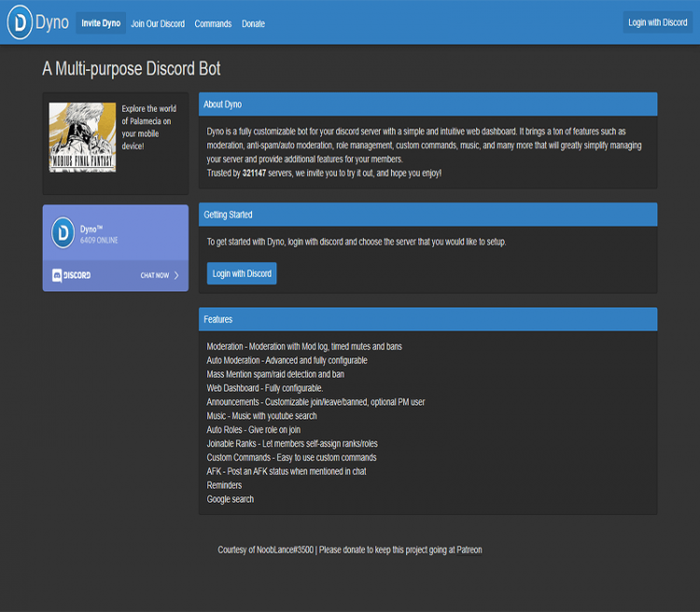Open Invite Dyno in the navbar
This screenshot has width=700, height=612.
[101, 23]
